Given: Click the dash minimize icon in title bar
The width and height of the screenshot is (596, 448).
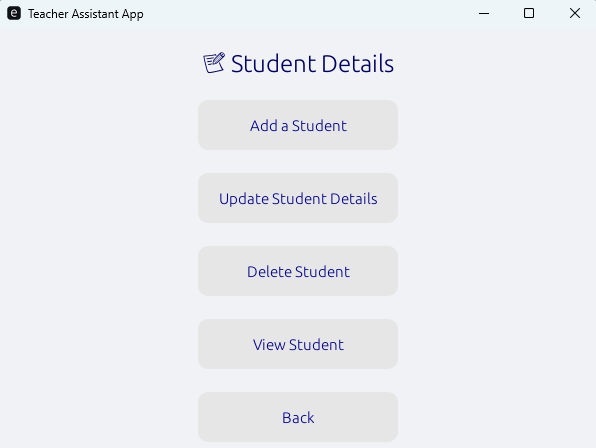Looking at the screenshot, I should tap(484, 14).
